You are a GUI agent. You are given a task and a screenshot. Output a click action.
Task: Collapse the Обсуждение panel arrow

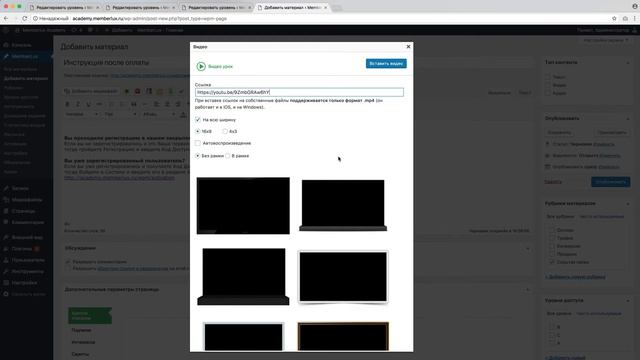(x=528, y=249)
